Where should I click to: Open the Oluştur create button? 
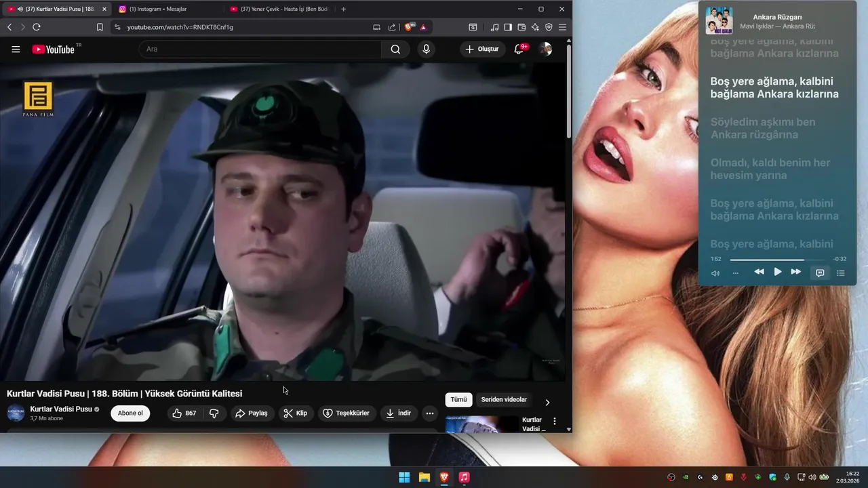coord(482,49)
